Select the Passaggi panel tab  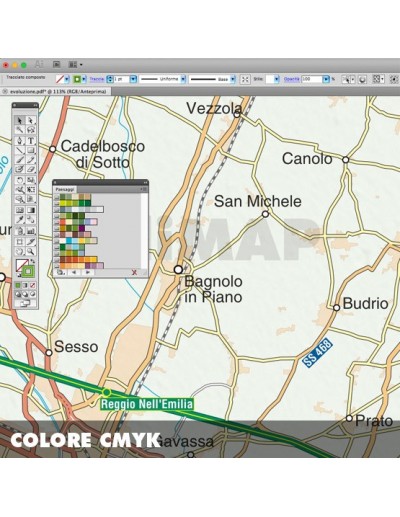pyautogui.click(x=65, y=189)
